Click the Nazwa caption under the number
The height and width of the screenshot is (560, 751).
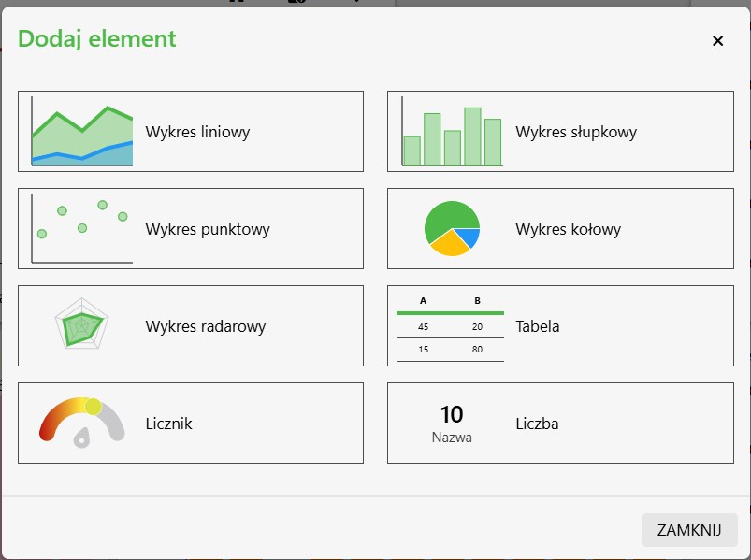[452, 437]
